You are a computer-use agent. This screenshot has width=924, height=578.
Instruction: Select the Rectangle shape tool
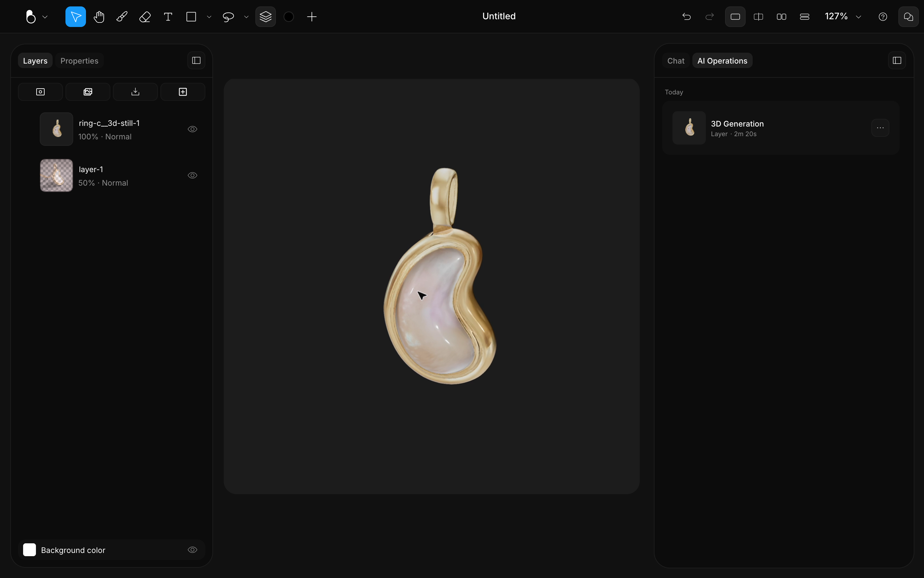(x=191, y=17)
